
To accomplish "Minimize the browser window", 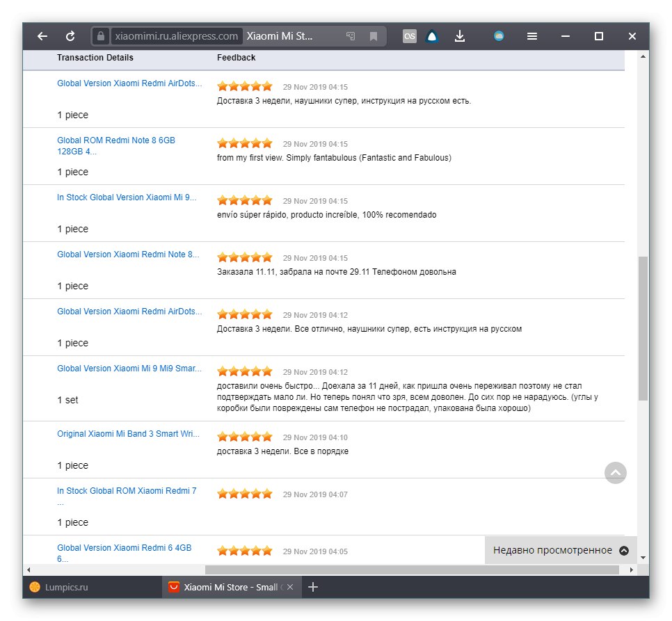I will tap(566, 36).
